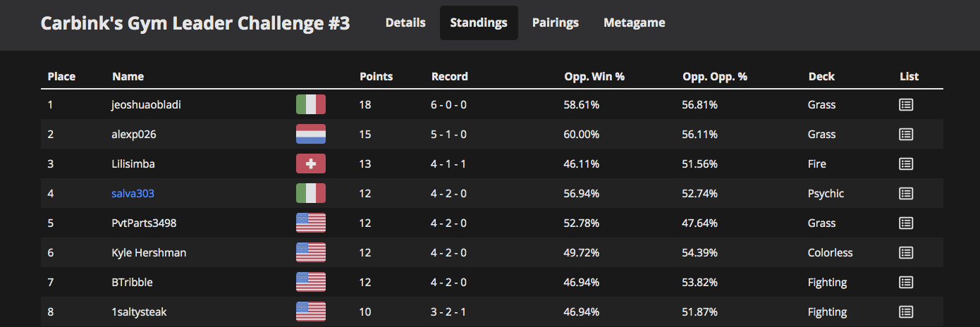Switch to the Details tab
The image size is (980, 327).
pos(405,23)
